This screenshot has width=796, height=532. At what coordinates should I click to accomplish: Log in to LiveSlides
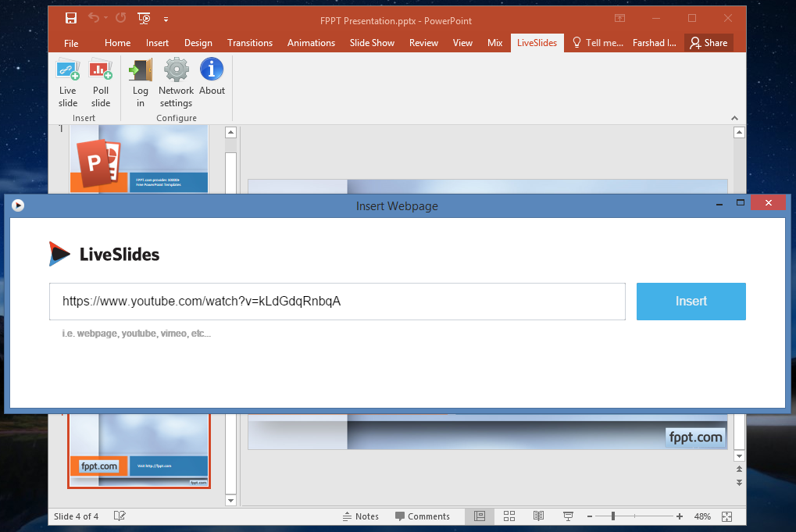140,80
